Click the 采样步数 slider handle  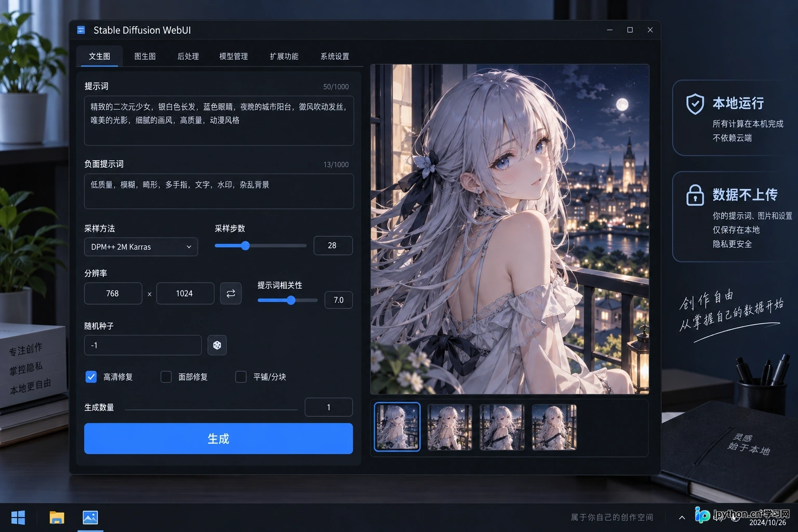[x=245, y=246]
